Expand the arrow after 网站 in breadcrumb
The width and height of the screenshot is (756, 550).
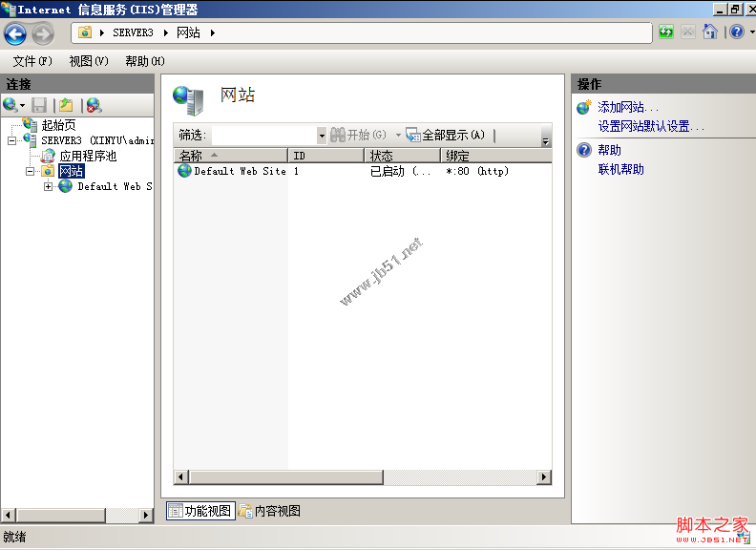tap(213, 32)
